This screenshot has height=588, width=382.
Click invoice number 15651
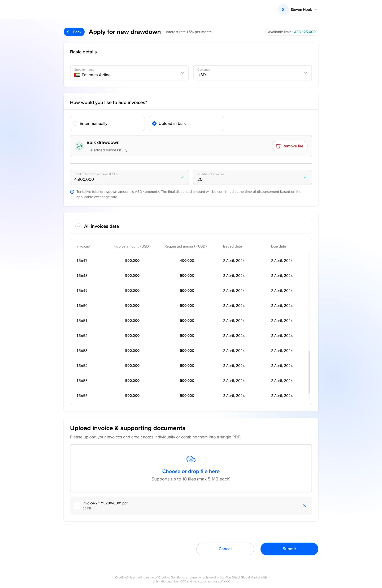(82, 321)
